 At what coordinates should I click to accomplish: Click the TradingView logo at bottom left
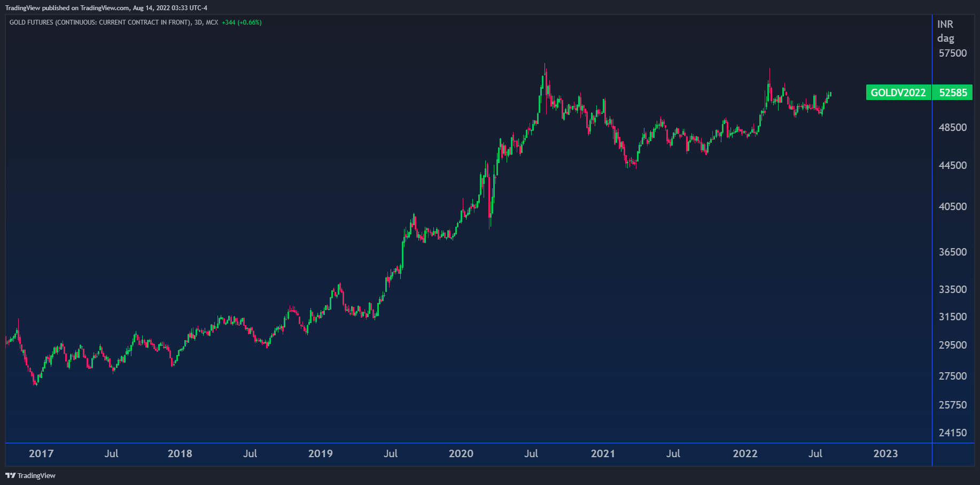(30, 475)
